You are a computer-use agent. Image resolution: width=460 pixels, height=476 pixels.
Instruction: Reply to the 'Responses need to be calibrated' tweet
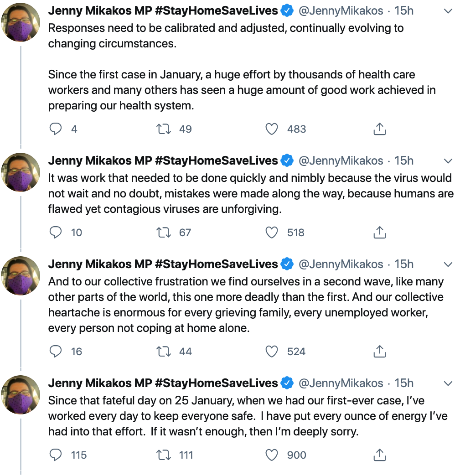tap(56, 129)
